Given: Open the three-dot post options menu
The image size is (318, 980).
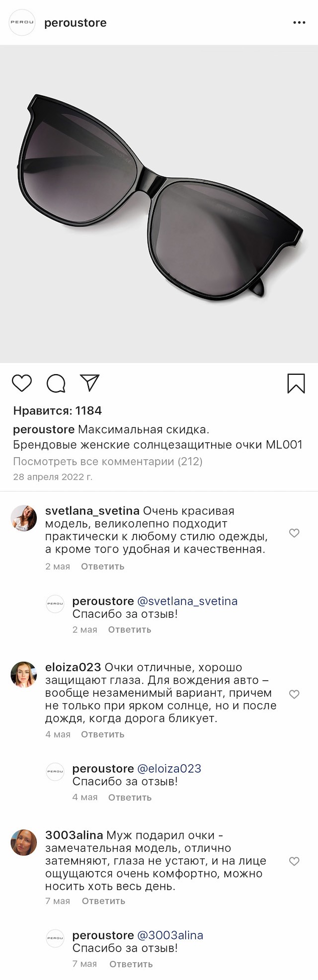Looking at the screenshot, I should (299, 23).
